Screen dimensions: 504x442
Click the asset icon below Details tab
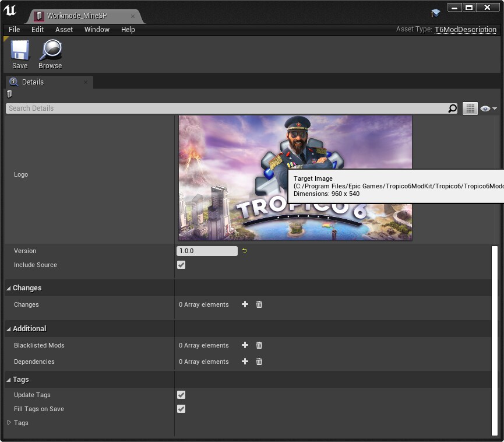click(9, 94)
